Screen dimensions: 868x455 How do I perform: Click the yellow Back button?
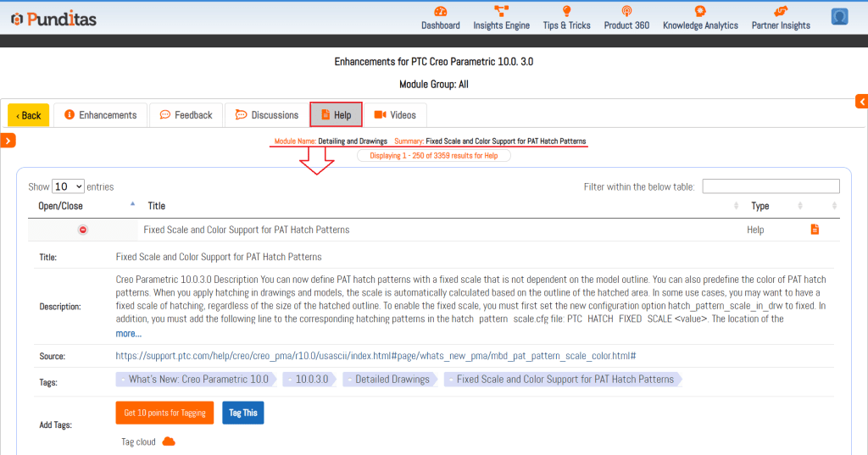[28, 115]
